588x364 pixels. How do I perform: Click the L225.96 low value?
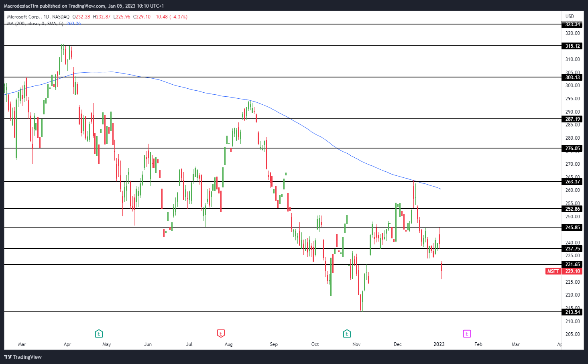tap(122, 17)
